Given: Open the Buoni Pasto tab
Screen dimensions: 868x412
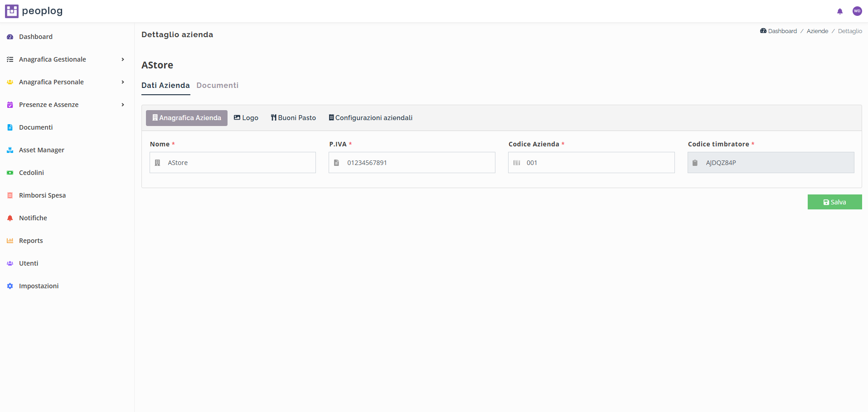Looking at the screenshot, I should [x=293, y=118].
